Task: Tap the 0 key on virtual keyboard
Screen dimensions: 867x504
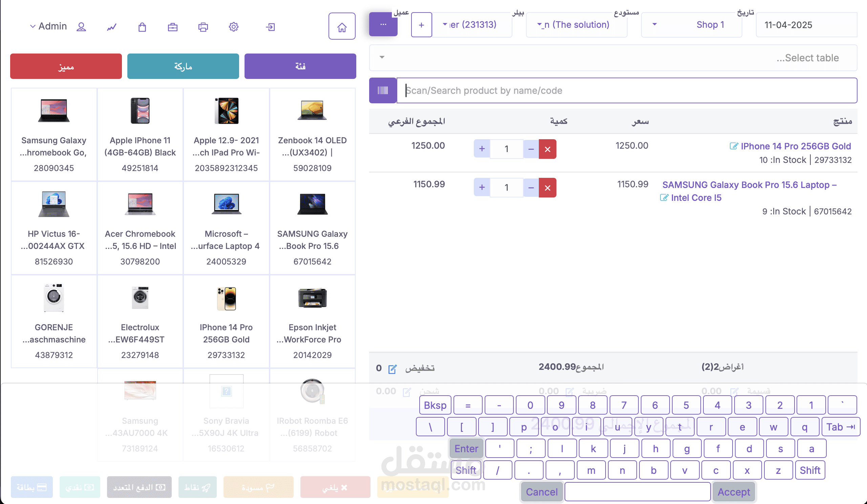Action: pos(530,405)
